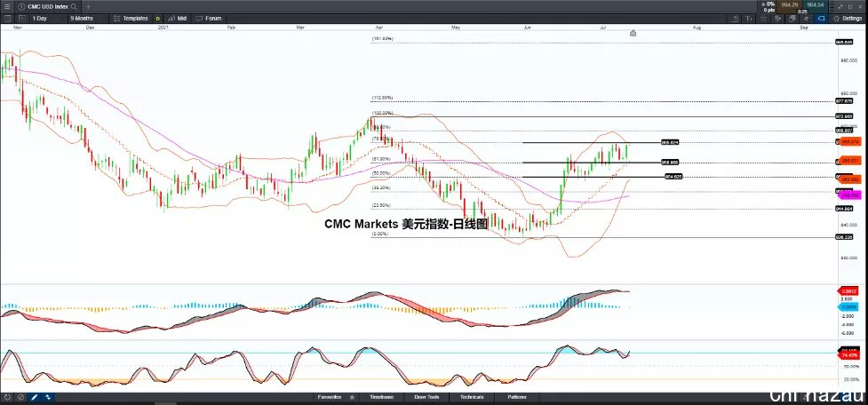Select the 954.625 horizontal line label
Viewport: 868px width, 405px height.
pyautogui.click(x=673, y=177)
